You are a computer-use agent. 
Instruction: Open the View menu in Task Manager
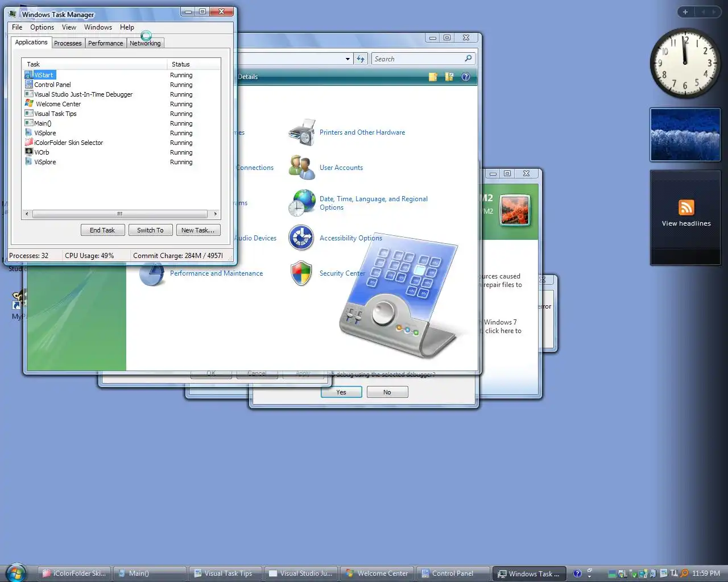[69, 27]
